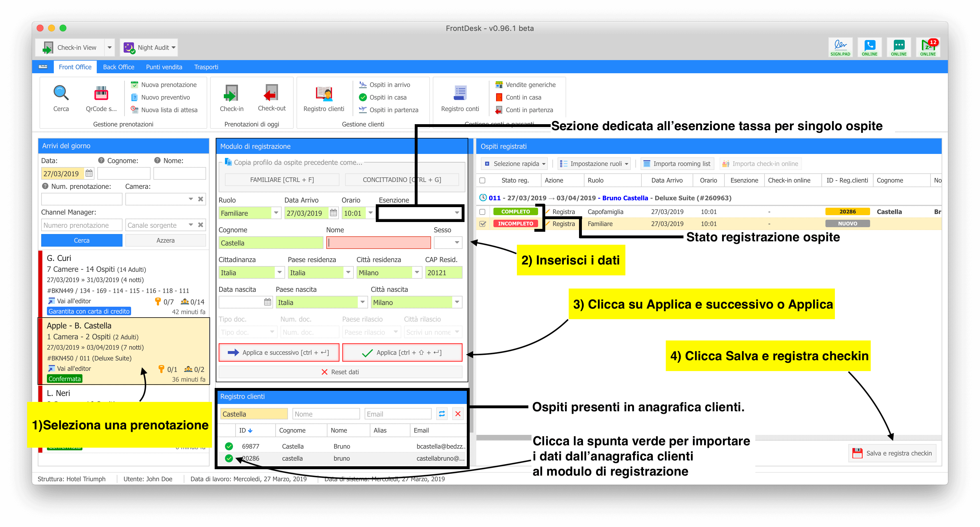Open calendar picker beside Data nascita

(x=267, y=302)
